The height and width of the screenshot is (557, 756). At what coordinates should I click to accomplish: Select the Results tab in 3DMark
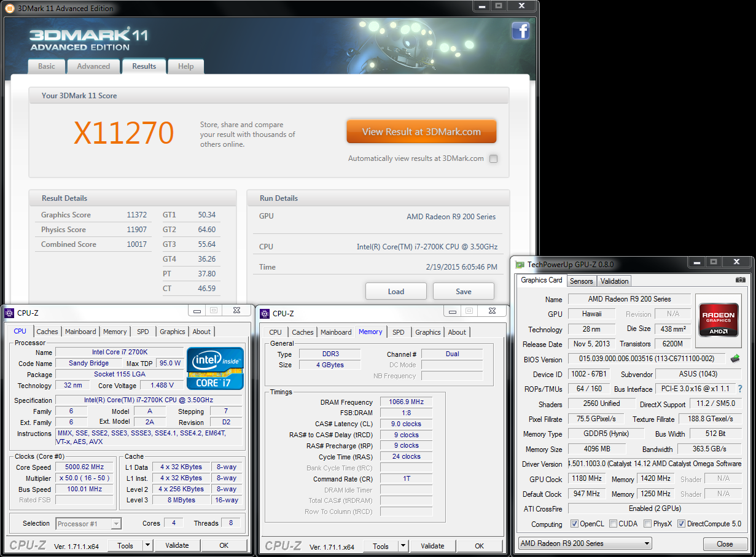[x=144, y=66]
